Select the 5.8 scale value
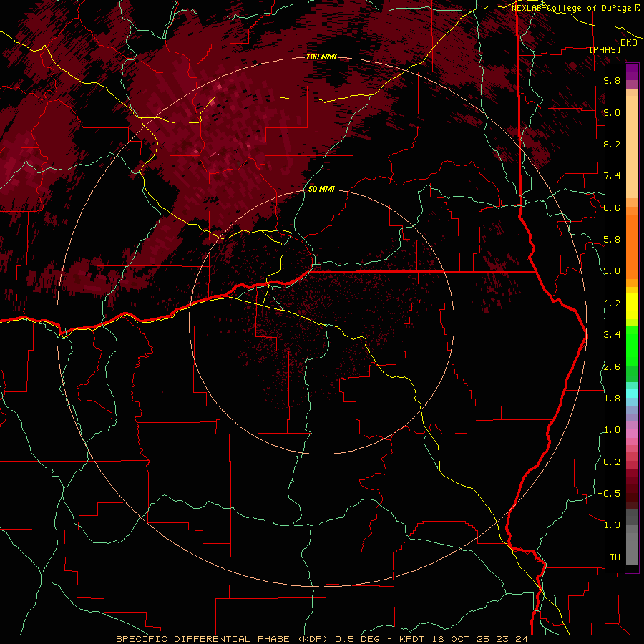 (612, 240)
